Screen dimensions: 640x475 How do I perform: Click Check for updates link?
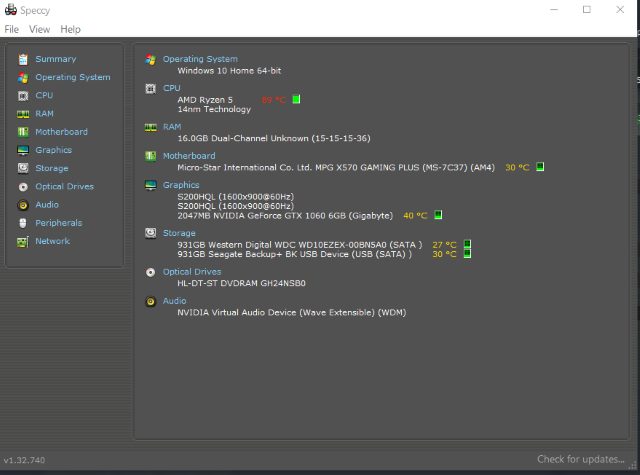[581, 459]
